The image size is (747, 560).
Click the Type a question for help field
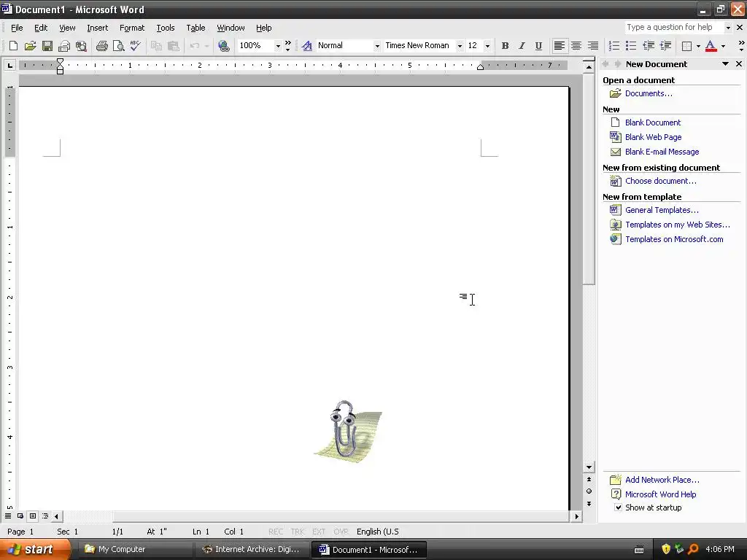coord(673,28)
